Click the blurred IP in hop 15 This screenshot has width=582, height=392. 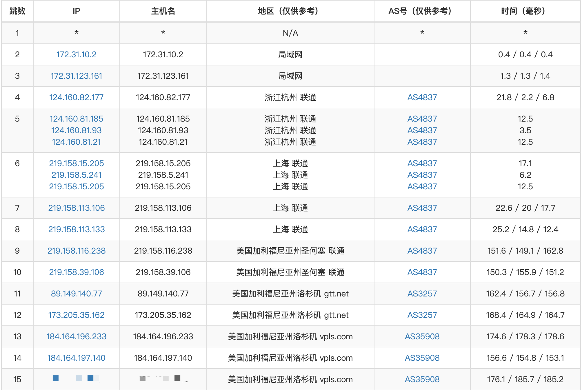76,378
